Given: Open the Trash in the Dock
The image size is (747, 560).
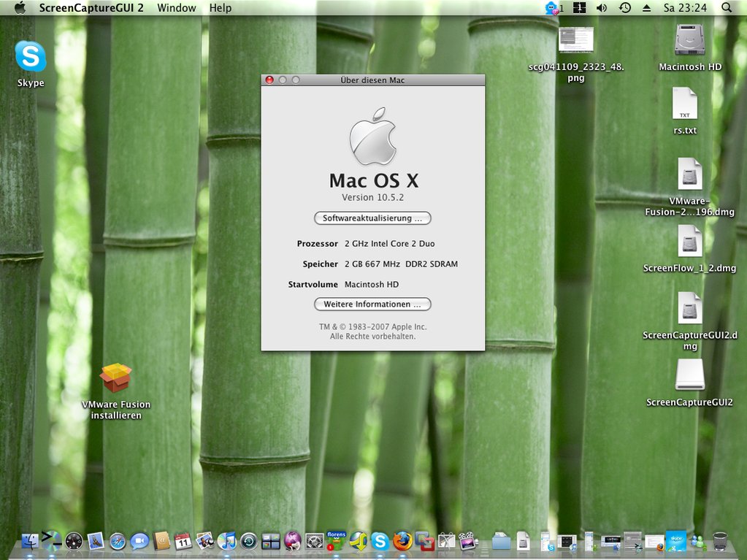Looking at the screenshot, I should 720,541.
